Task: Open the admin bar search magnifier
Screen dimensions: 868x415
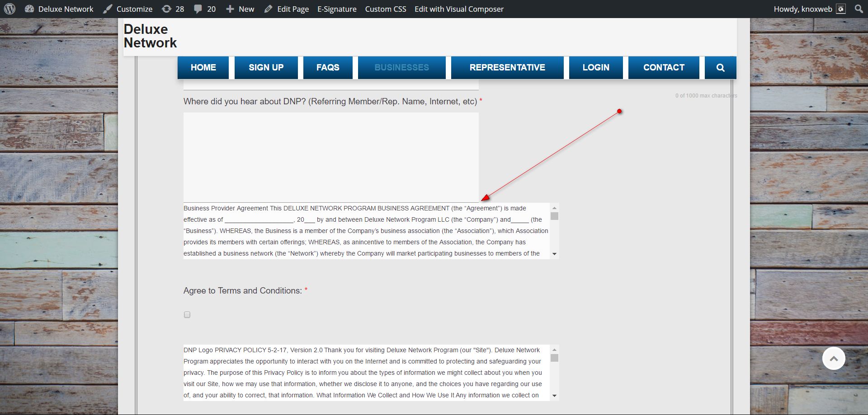Action: (x=859, y=9)
